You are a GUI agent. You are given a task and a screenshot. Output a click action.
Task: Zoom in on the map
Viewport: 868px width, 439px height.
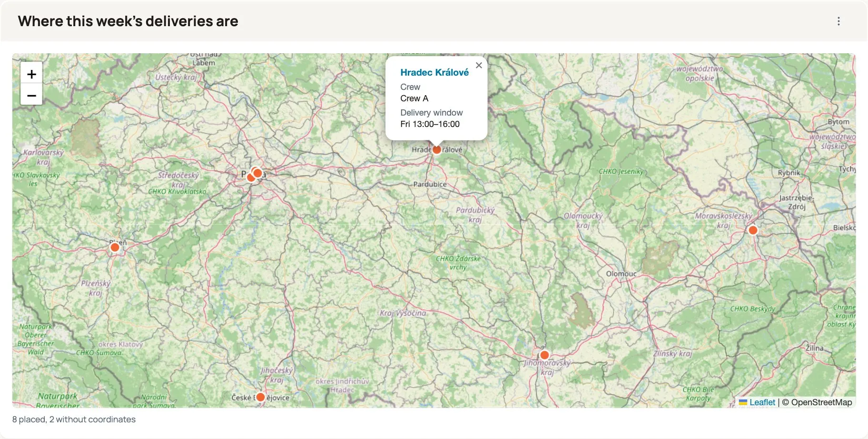(31, 74)
